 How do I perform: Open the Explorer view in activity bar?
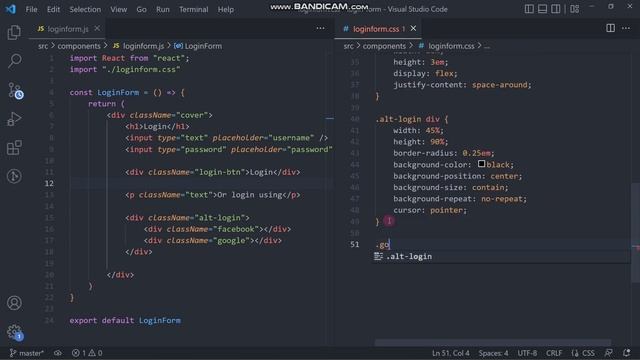point(14,33)
